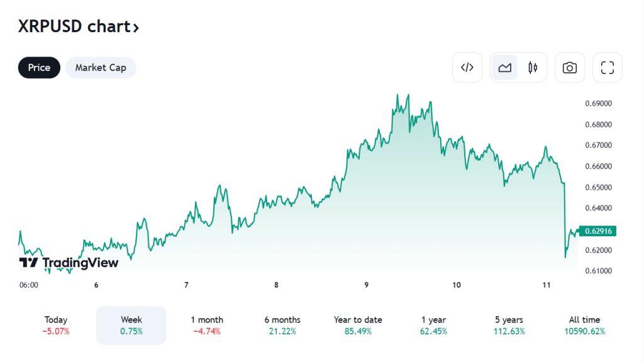644x362 pixels.
Task: Take a chart snapshot with camera icon
Action: click(570, 68)
